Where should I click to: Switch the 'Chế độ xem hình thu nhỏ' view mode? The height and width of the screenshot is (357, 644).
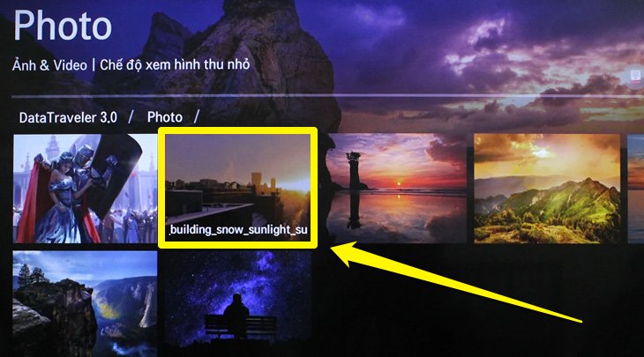(x=175, y=64)
